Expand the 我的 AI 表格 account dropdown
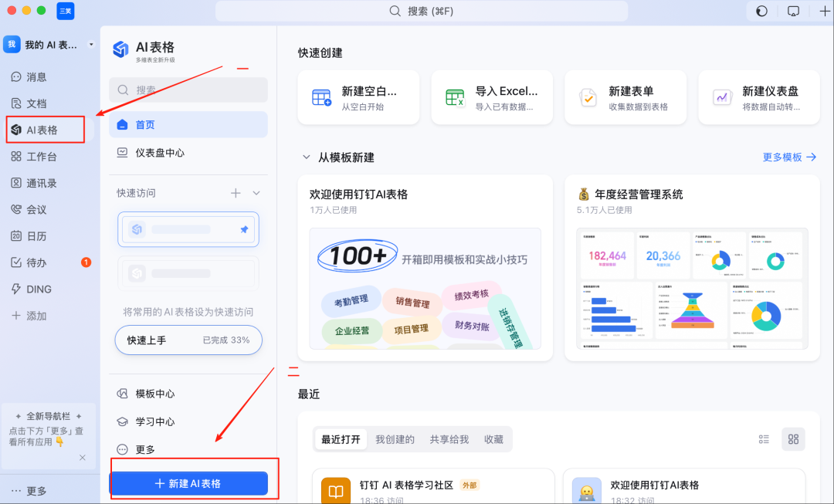 coord(91,45)
